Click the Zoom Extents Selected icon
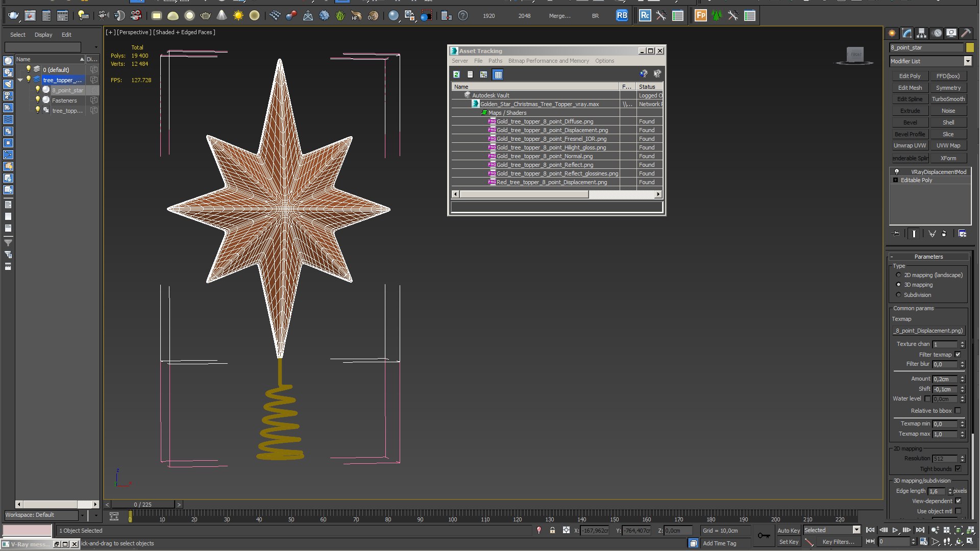 point(959,530)
